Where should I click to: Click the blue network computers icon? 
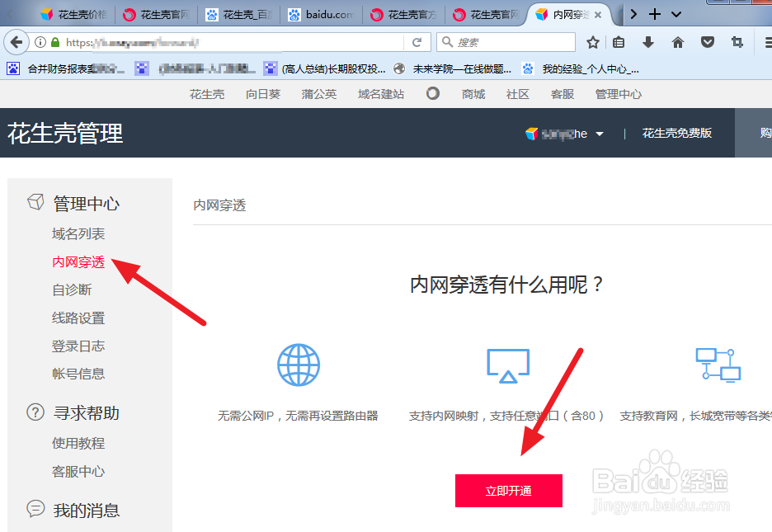point(718,365)
